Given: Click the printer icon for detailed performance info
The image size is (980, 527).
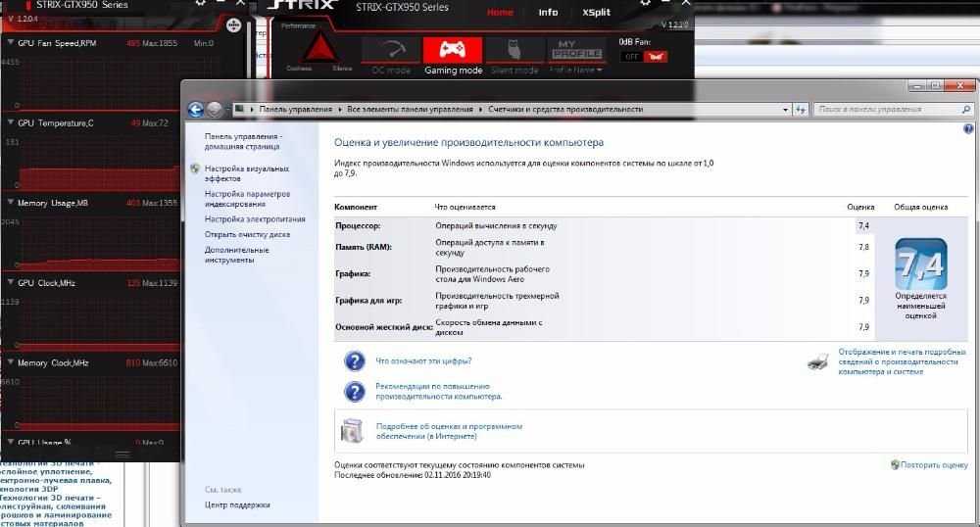Looking at the screenshot, I should 818,361.
